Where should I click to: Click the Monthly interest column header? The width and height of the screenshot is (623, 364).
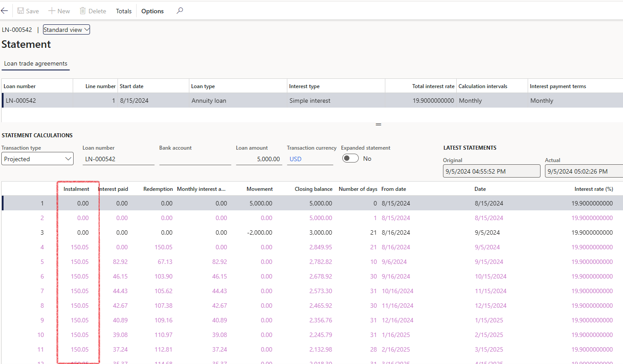201,189
